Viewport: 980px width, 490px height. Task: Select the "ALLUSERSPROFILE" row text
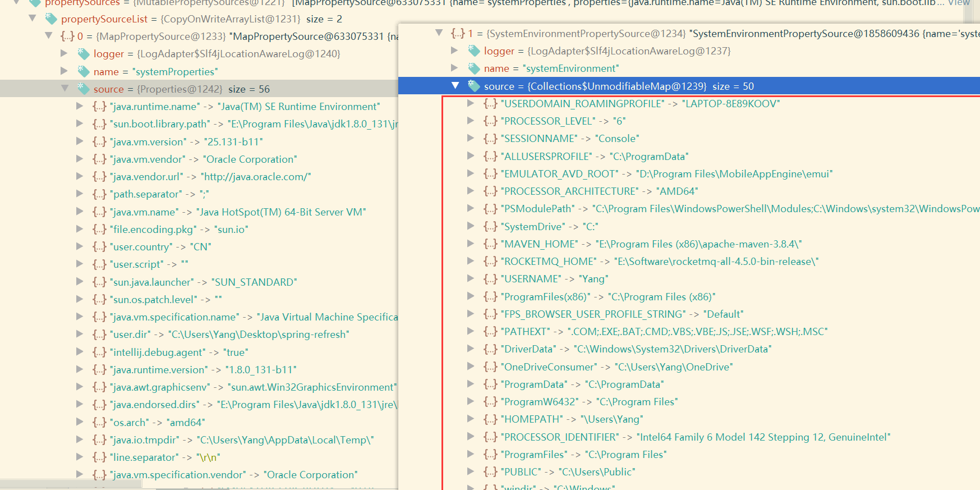tap(595, 157)
